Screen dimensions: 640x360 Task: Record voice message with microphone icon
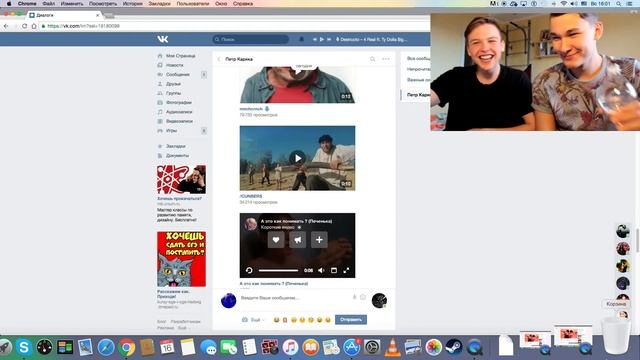(354, 298)
